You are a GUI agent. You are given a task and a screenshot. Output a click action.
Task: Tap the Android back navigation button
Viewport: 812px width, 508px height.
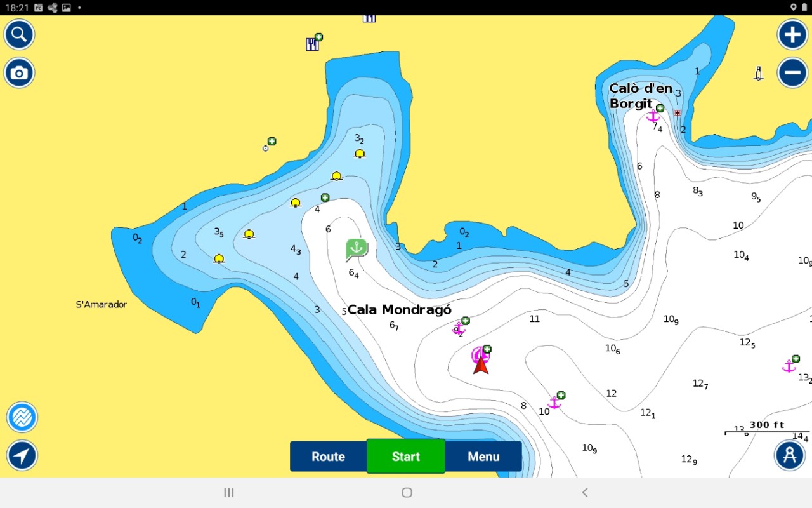coord(585,493)
